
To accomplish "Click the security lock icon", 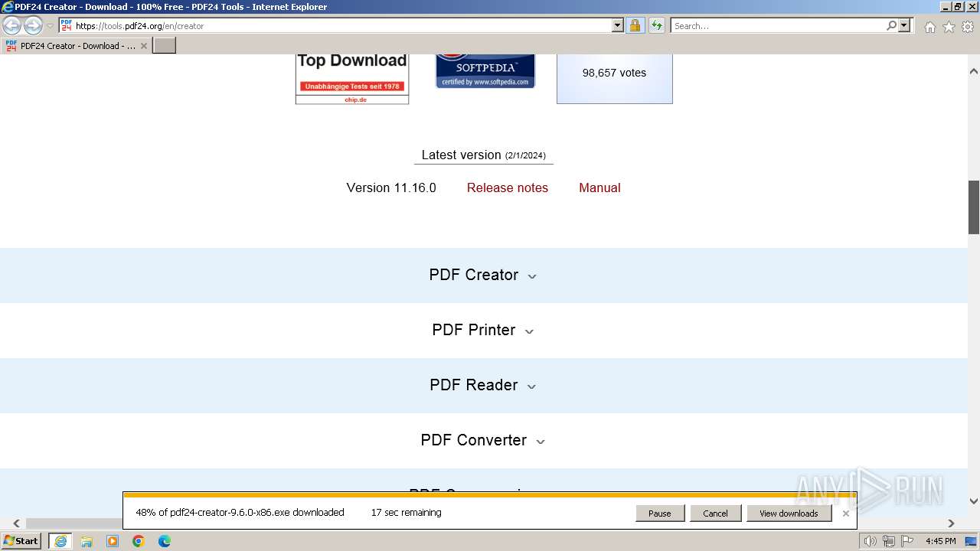I will click(x=635, y=25).
